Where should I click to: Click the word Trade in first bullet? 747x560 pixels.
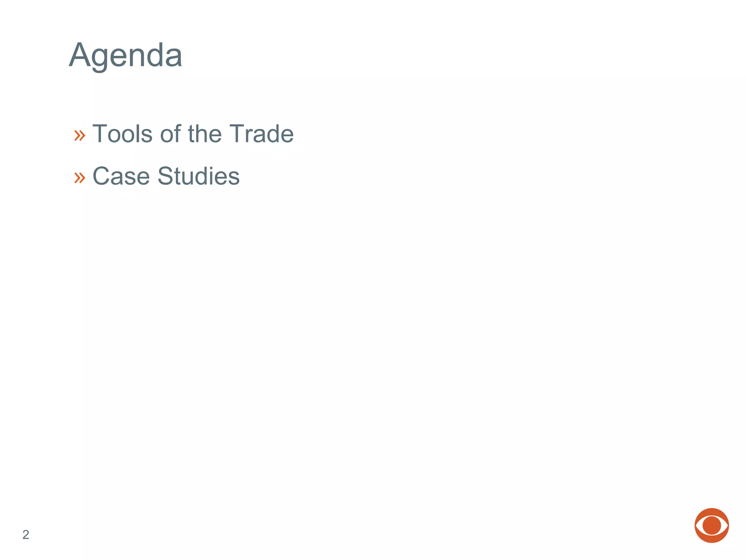pos(262,133)
